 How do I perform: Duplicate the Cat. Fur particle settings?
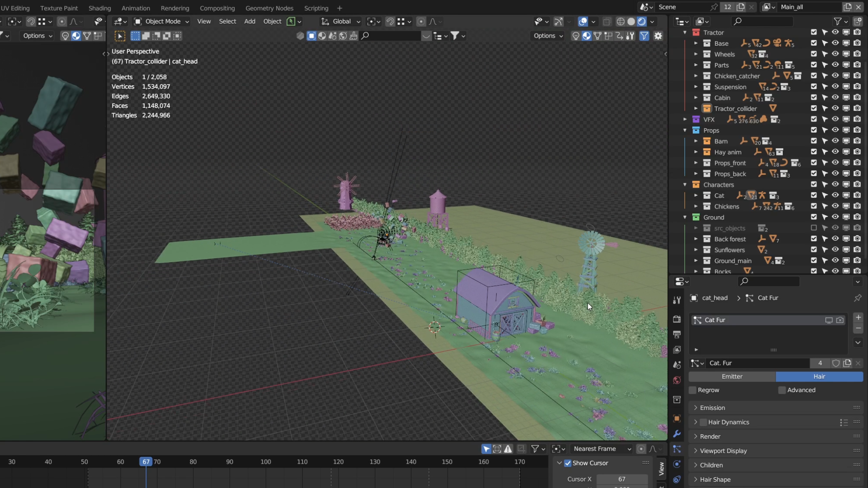coord(847,363)
